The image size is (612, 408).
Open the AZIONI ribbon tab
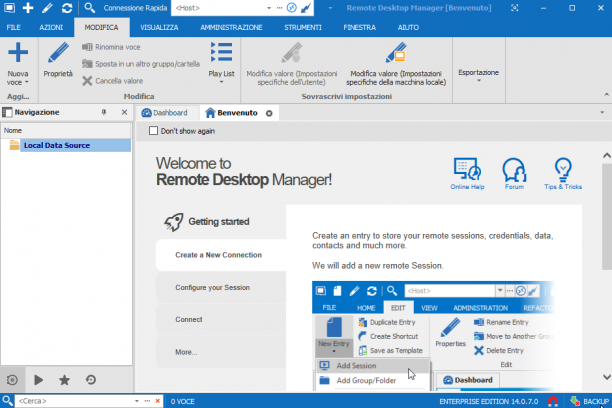(x=51, y=27)
